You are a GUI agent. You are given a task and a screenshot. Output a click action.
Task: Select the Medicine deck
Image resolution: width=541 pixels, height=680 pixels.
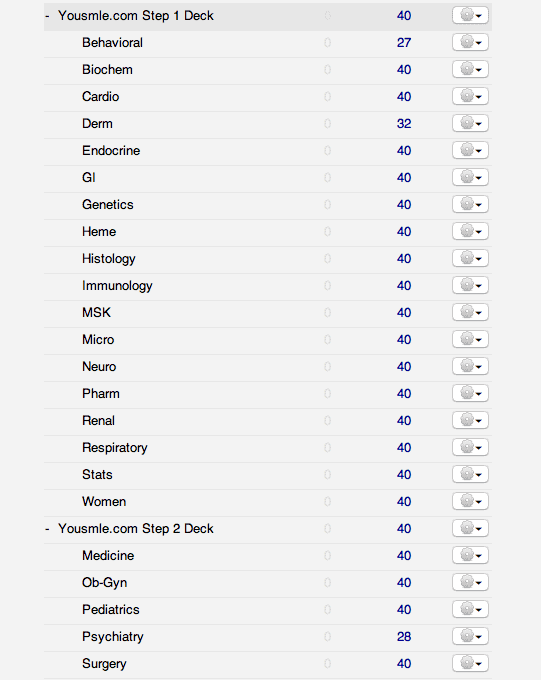point(108,556)
